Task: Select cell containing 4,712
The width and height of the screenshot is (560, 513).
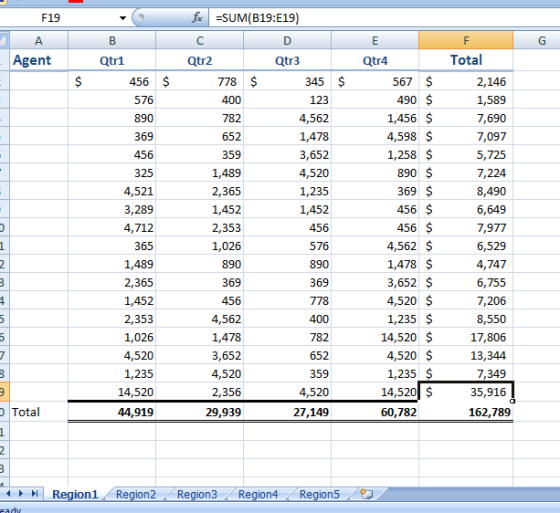Action: pos(112,227)
